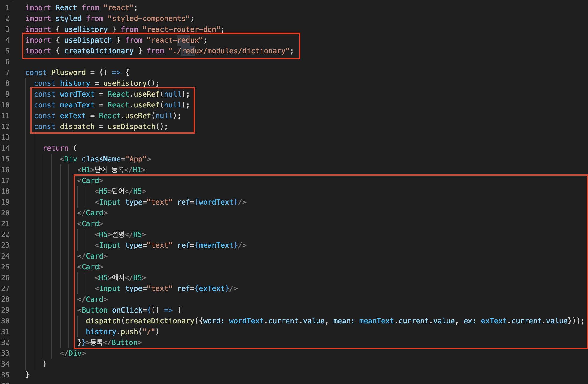Click ref={meanText} on the second Input
588x384 pixels.
[207, 245]
